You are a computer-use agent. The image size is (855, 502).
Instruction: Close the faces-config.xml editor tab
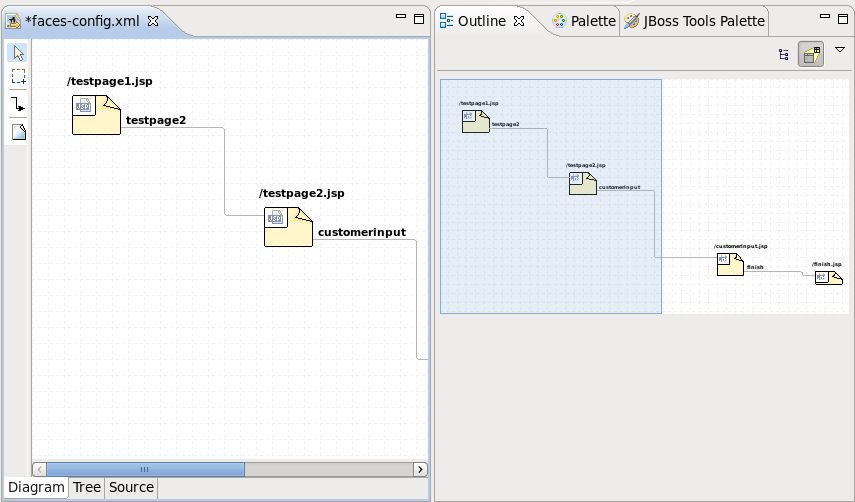click(153, 21)
